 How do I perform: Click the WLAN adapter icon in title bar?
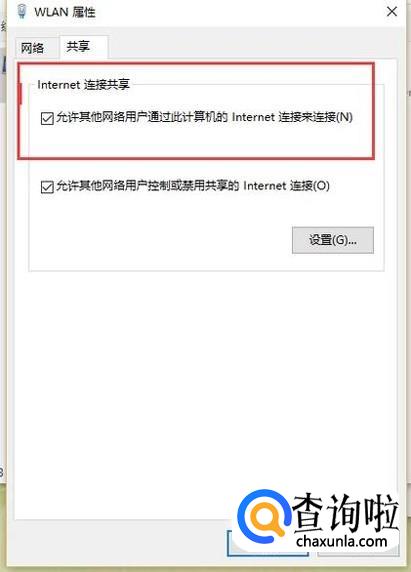pyautogui.click(x=22, y=11)
